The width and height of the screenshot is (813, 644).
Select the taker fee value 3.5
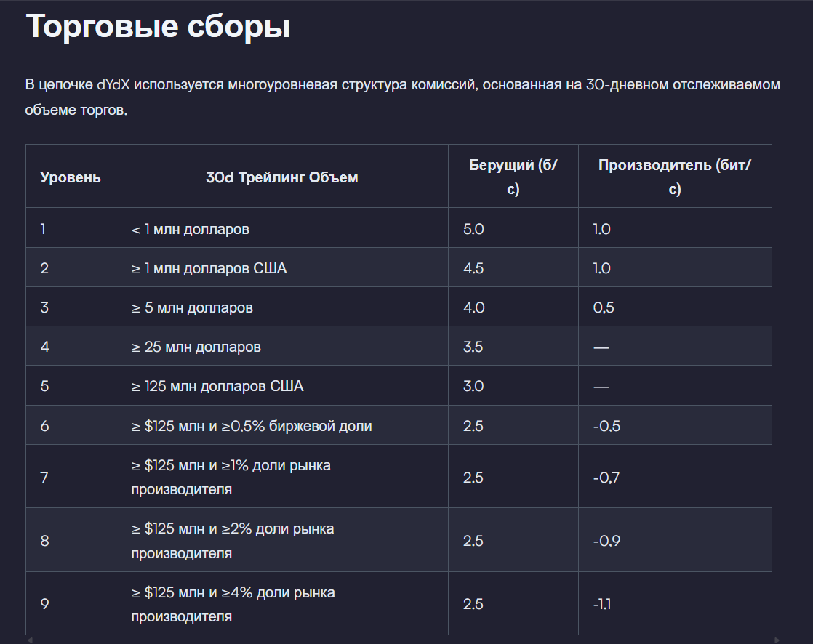click(473, 347)
